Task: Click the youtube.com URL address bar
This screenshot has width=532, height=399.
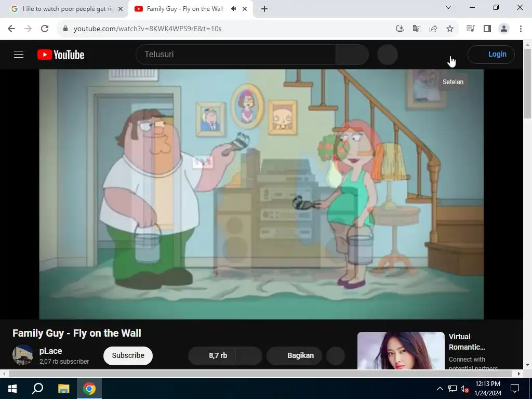Action: tap(148, 29)
